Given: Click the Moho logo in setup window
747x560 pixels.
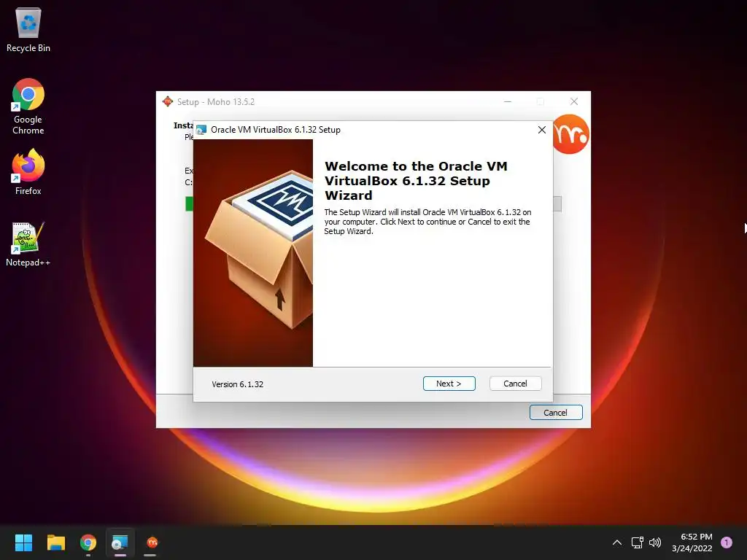Looking at the screenshot, I should tap(571, 134).
